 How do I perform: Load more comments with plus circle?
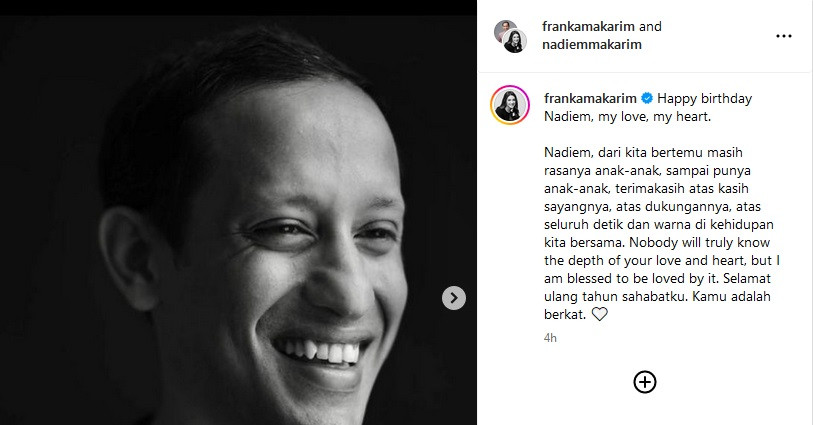tap(645, 381)
